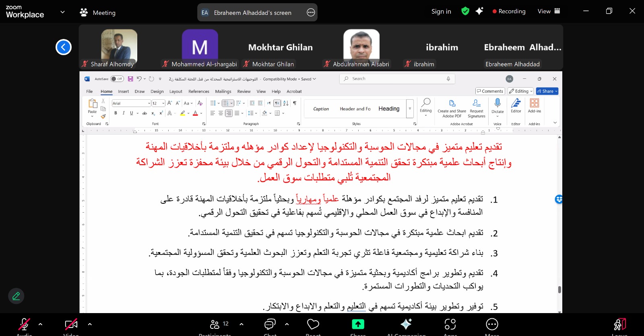Toggle AutoSave switch in shared Word

[x=117, y=79]
